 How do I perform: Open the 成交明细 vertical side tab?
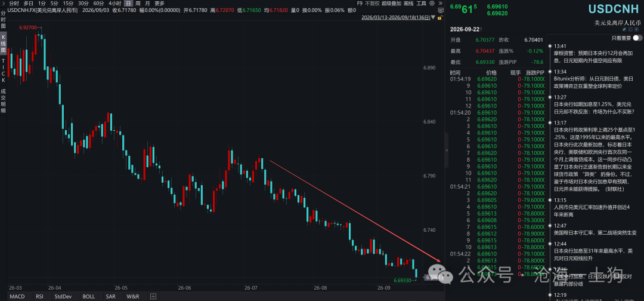pyautogui.click(x=4, y=102)
